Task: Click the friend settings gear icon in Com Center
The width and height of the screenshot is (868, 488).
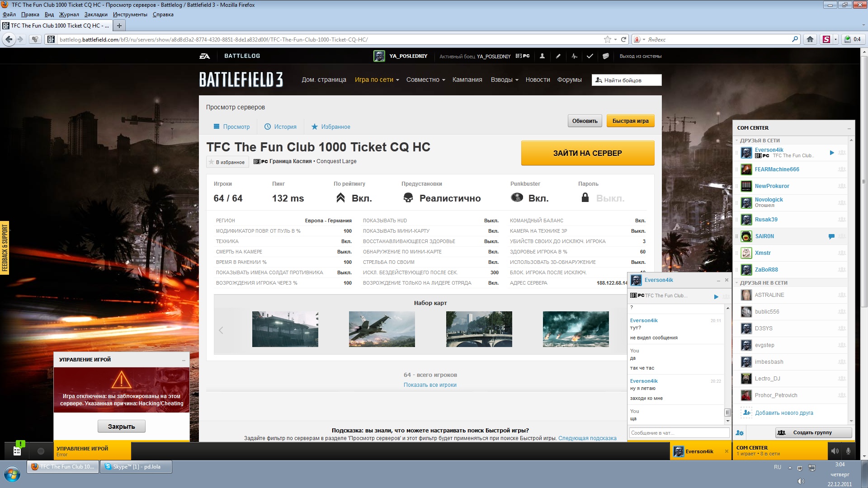Action: coord(740,432)
